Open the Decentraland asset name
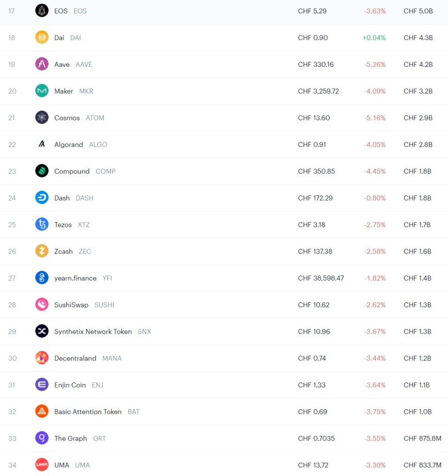The image size is (448, 476). [x=75, y=358]
